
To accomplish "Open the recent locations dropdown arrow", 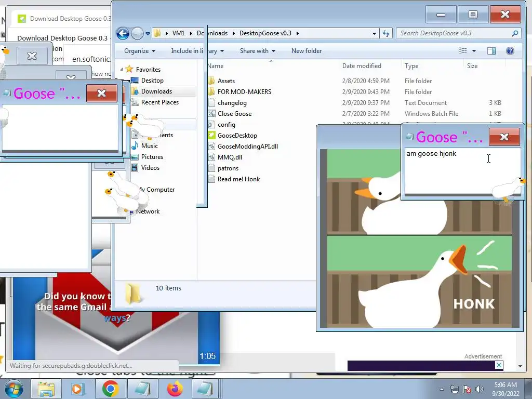I will (148, 34).
